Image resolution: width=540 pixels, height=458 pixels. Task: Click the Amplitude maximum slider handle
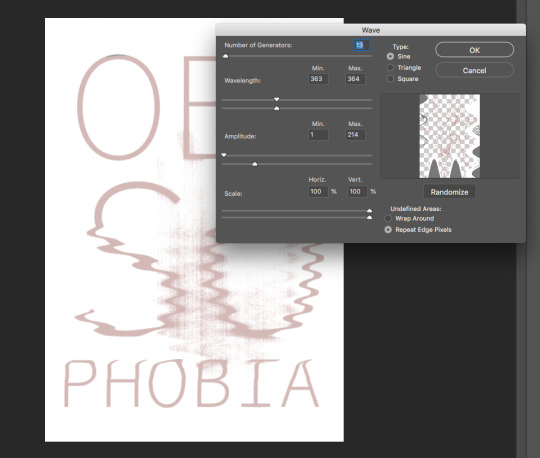[x=255, y=164]
